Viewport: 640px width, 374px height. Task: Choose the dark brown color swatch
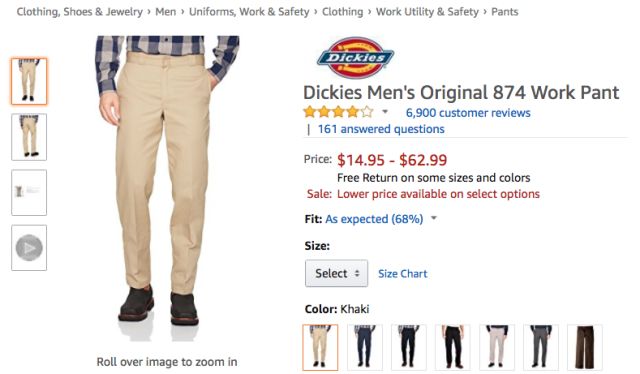585,347
